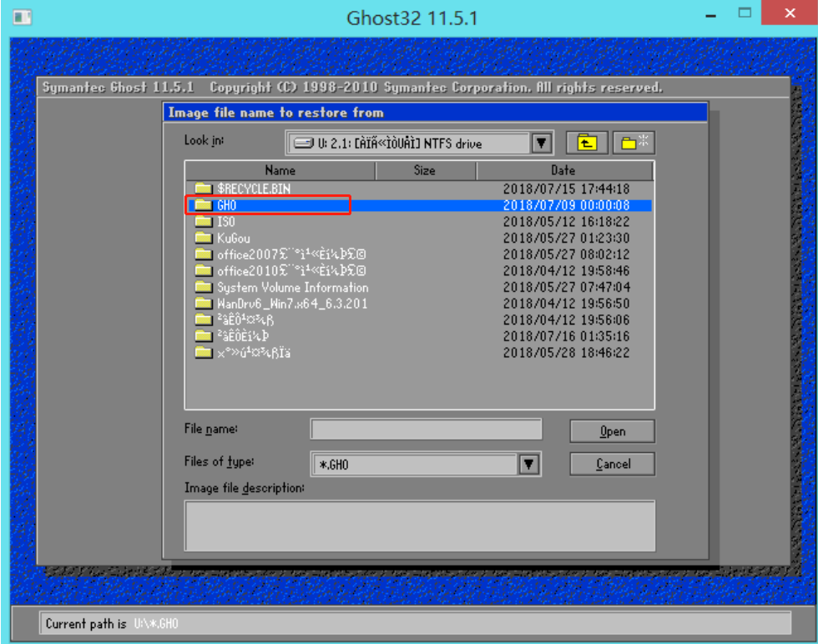Click date 2018/07/15 17:44:18
Viewport: 818px width, 644px height.
pyautogui.click(x=566, y=189)
